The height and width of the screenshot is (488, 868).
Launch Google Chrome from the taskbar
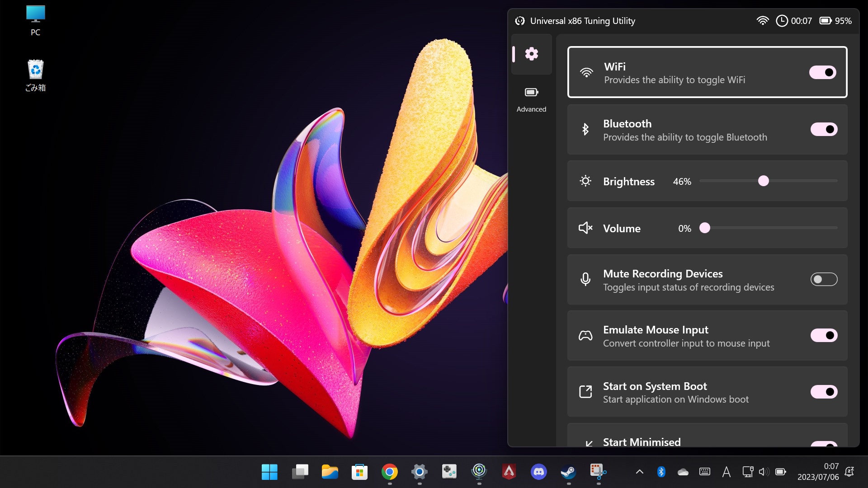coord(389,472)
